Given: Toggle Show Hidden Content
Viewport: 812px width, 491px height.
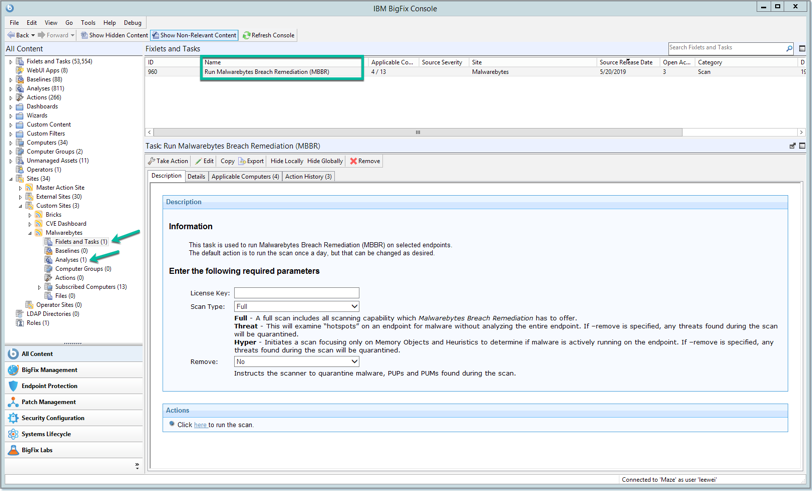Looking at the screenshot, I should pos(114,35).
